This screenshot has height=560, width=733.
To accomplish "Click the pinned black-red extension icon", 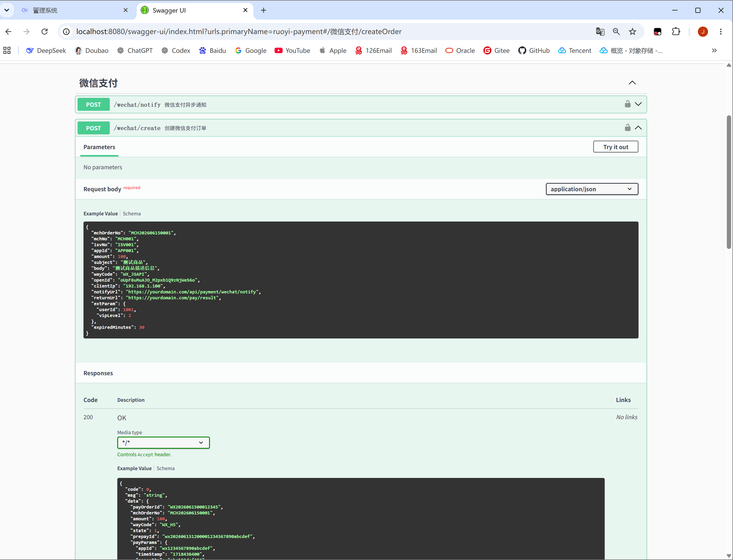I will click(x=657, y=32).
